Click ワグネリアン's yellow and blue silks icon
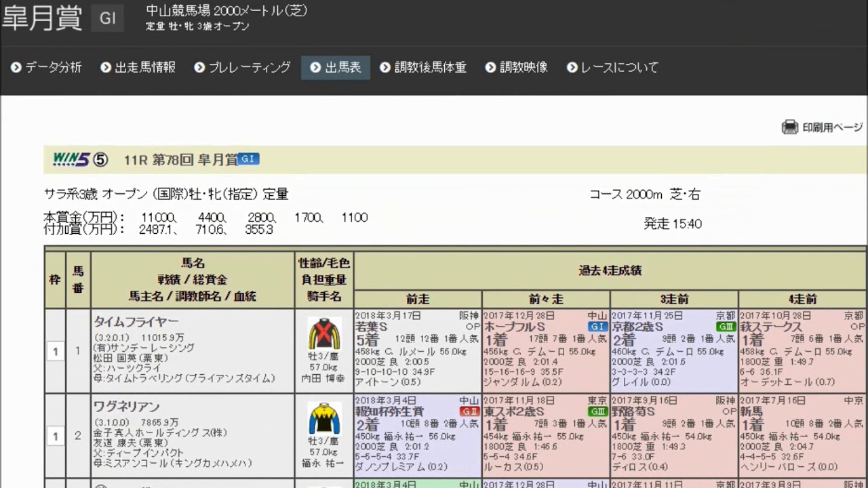The width and height of the screenshot is (868, 488). tap(324, 418)
